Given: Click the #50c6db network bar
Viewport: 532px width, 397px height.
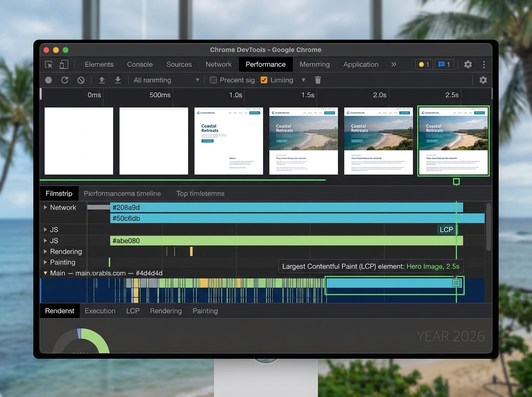Looking at the screenshot, I should coord(297,218).
